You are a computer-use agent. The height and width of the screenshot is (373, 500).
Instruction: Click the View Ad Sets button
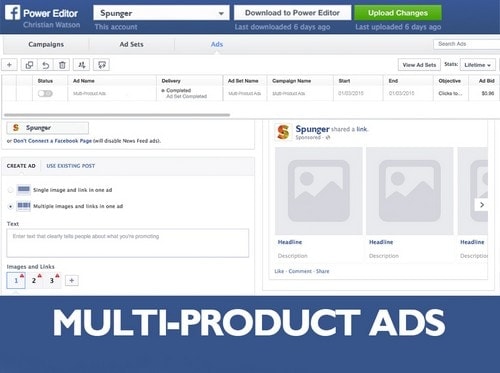419,65
